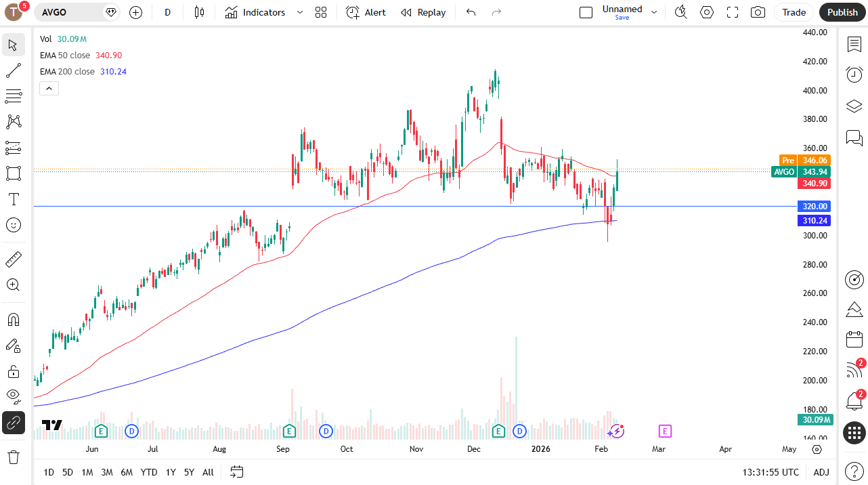Toggle magnet mode for drawings

coord(13,320)
